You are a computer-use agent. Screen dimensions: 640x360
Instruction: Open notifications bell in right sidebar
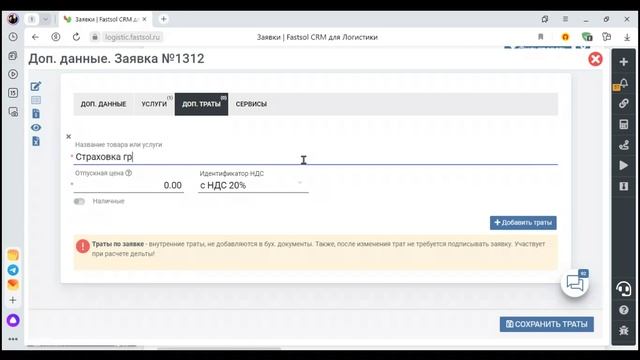coord(623,83)
